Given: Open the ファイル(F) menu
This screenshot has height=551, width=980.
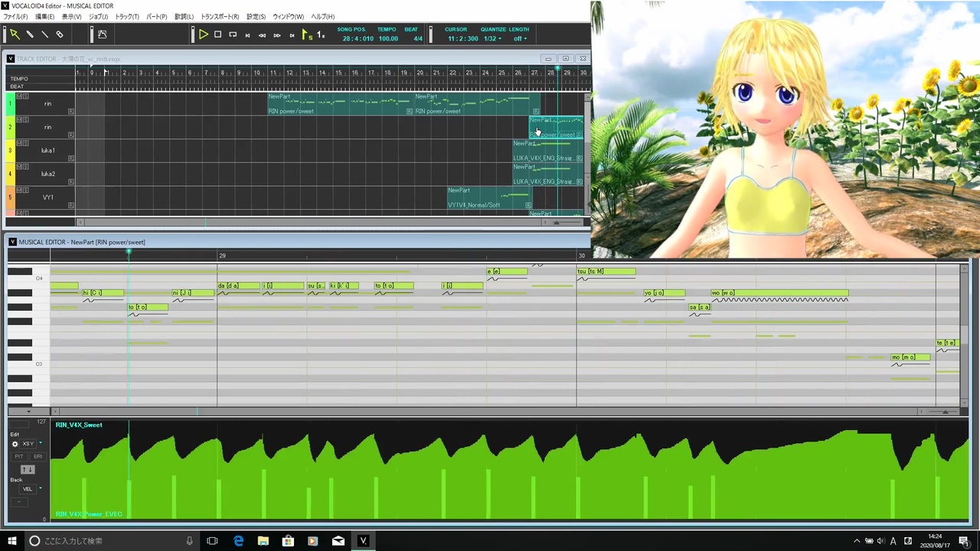Looking at the screenshot, I should [x=15, y=17].
